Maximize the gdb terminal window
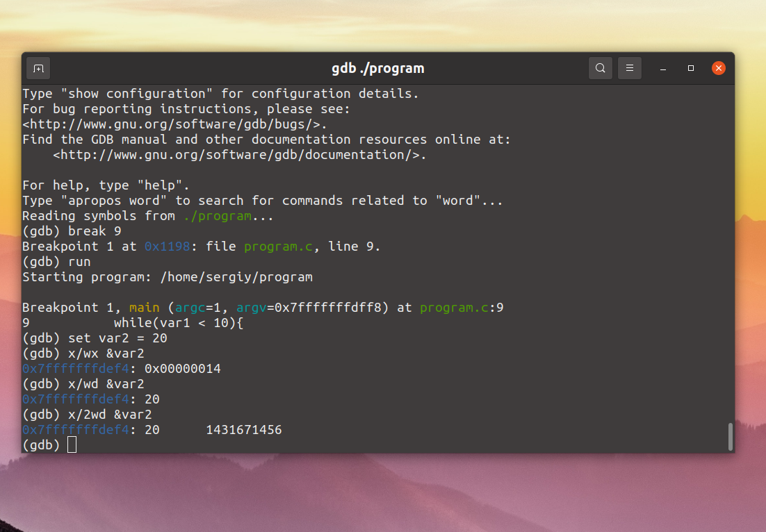 coord(691,68)
